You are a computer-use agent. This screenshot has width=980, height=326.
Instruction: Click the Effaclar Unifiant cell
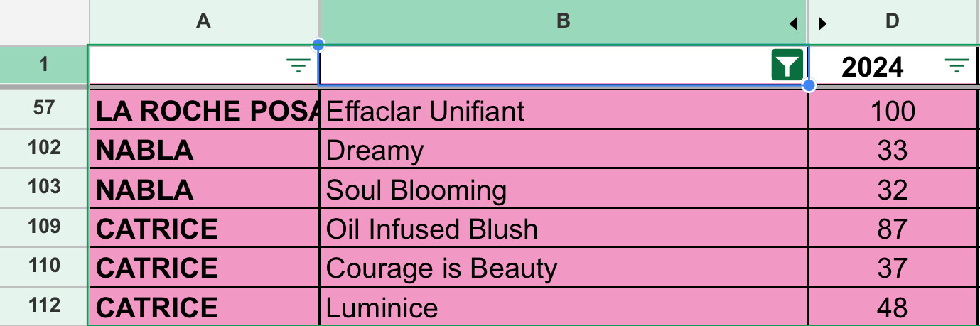563,111
